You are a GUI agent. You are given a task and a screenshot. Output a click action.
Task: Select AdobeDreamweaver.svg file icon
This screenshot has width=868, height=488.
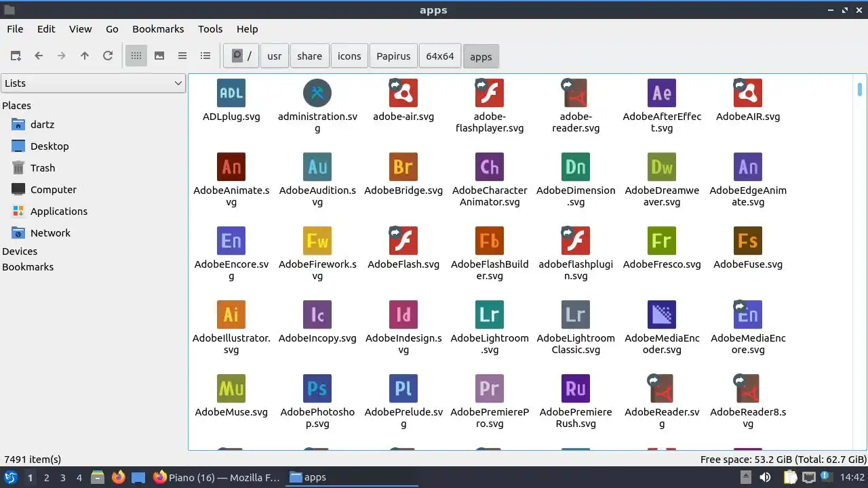[x=662, y=167]
